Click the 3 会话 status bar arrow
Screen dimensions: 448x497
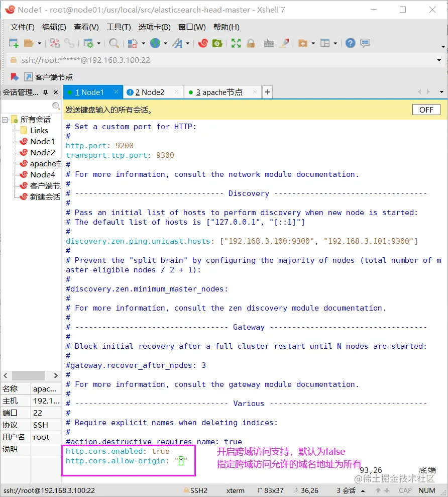tap(363, 490)
